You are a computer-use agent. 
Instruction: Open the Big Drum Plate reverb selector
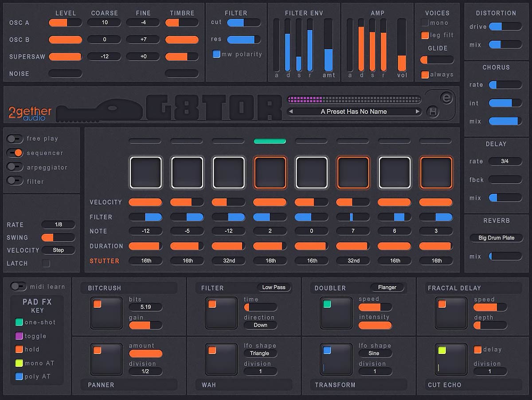click(496, 238)
